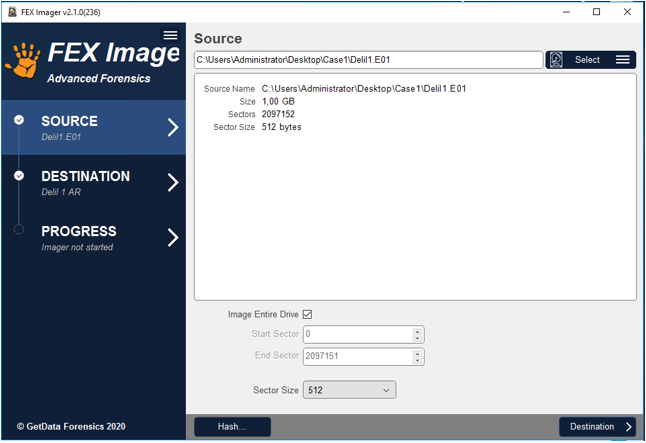Expand the Progress step chevron arrow
The image size is (646, 443).
(x=173, y=237)
